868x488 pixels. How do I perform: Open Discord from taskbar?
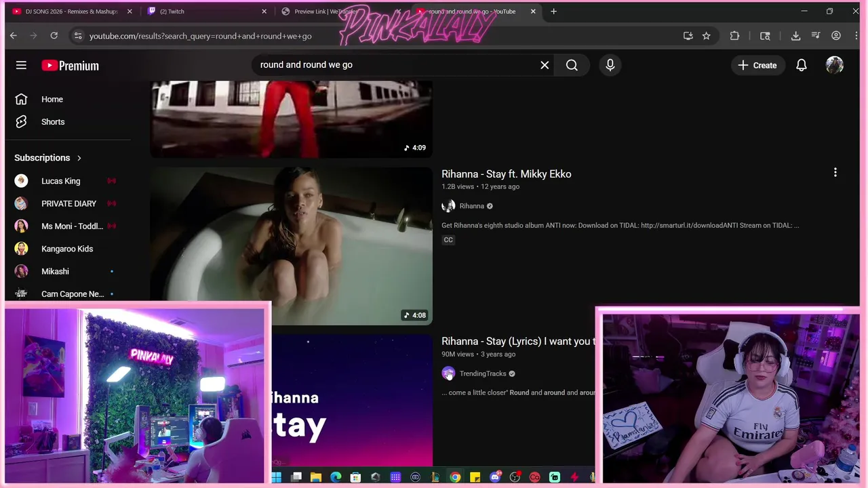tap(496, 478)
